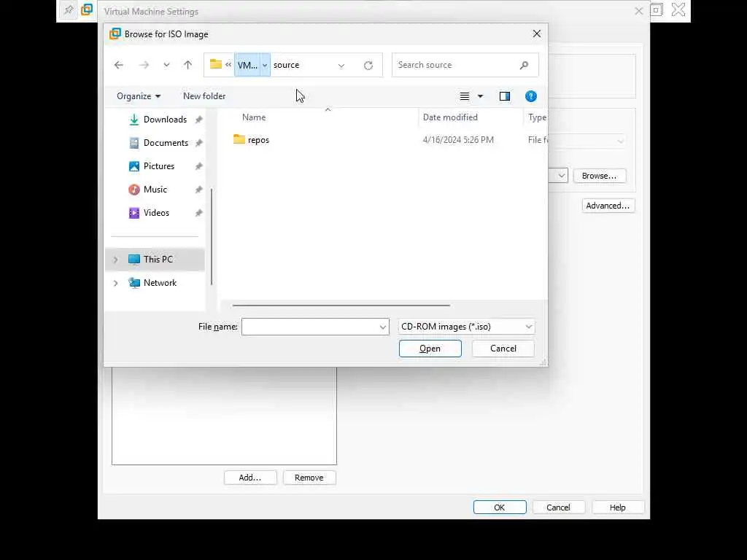The width and height of the screenshot is (747, 560).
Task: Sort by Date modified column
Action: click(x=450, y=117)
